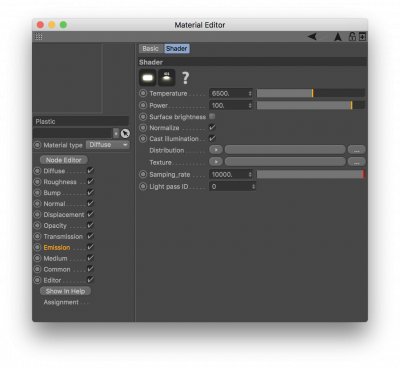400x368 pixels.
Task: Toggle the Diffuse channel checkbox
Action: pyautogui.click(x=90, y=171)
